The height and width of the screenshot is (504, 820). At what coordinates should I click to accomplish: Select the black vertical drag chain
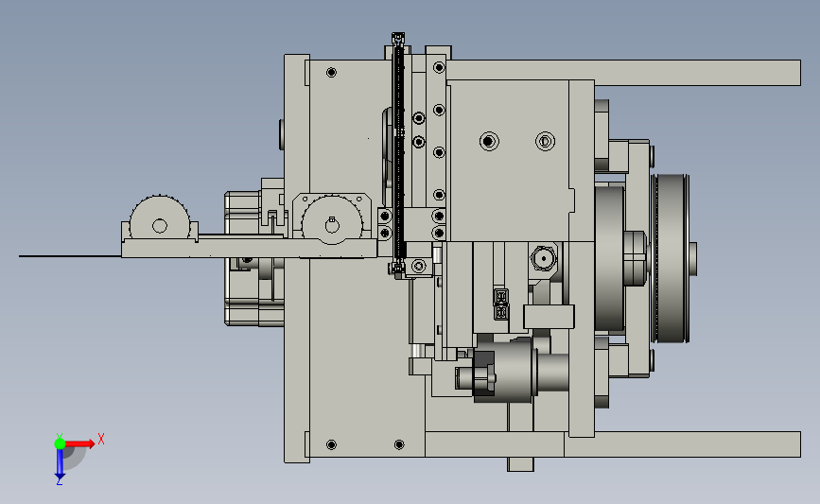point(398,154)
